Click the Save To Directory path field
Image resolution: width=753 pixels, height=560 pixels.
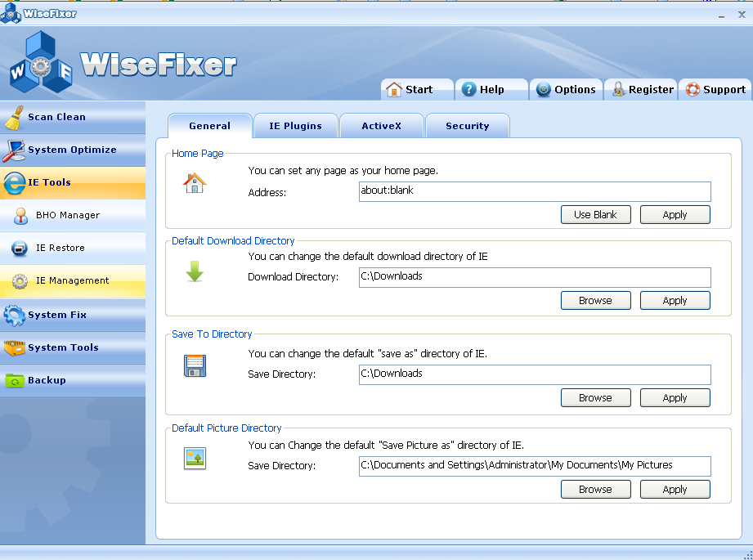pos(535,374)
